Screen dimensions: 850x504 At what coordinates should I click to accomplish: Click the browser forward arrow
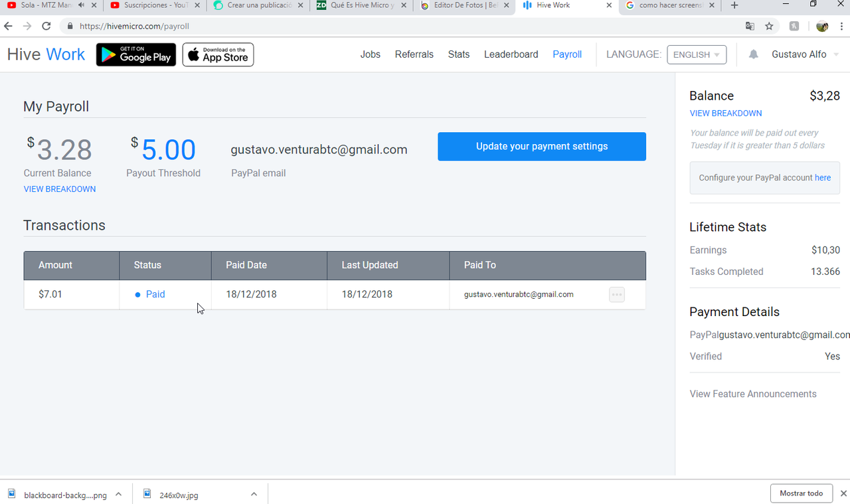point(27,27)
